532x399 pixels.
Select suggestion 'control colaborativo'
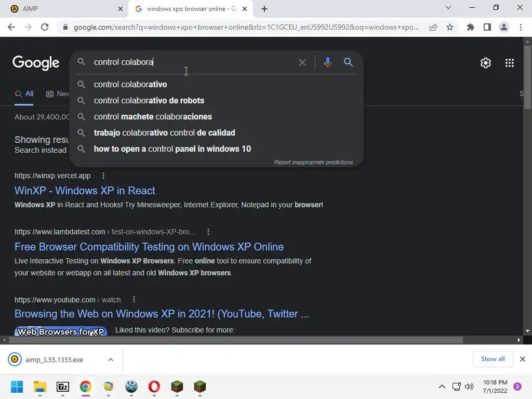[217, 85]
